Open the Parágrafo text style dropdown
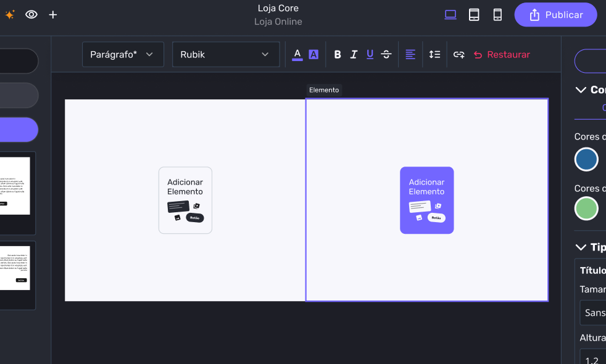The image size is (606, 364). tap(123, 54)
